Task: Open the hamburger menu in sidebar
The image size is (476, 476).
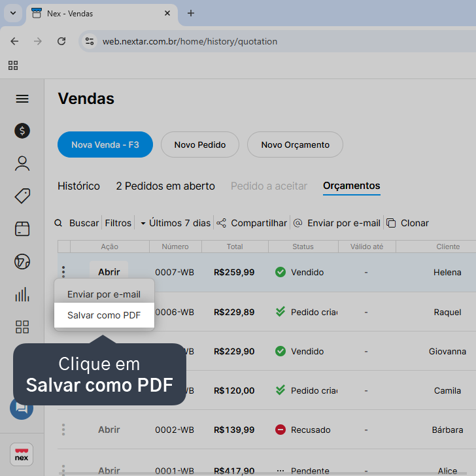Action: coord(22,99)
